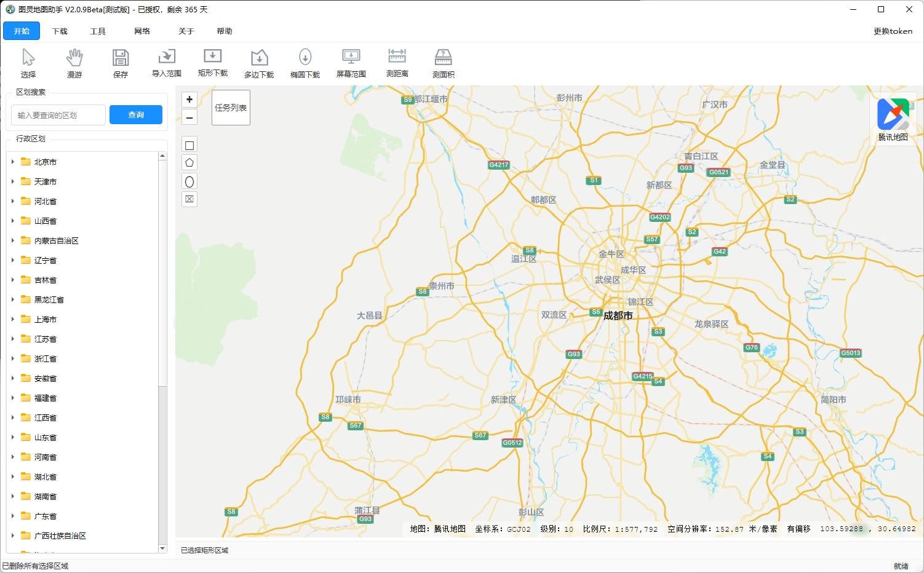Image resolution: width=924 pixels, height=573 pixels.
Task: Open the 工具 menu tab
Action: pyautogui.click(x=98, y=31)
